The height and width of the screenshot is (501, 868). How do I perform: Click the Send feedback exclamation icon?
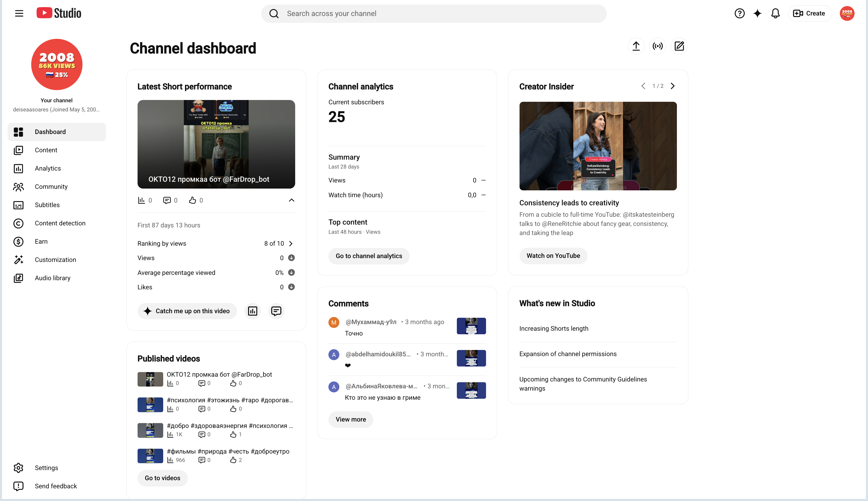[x=18, y=486]
